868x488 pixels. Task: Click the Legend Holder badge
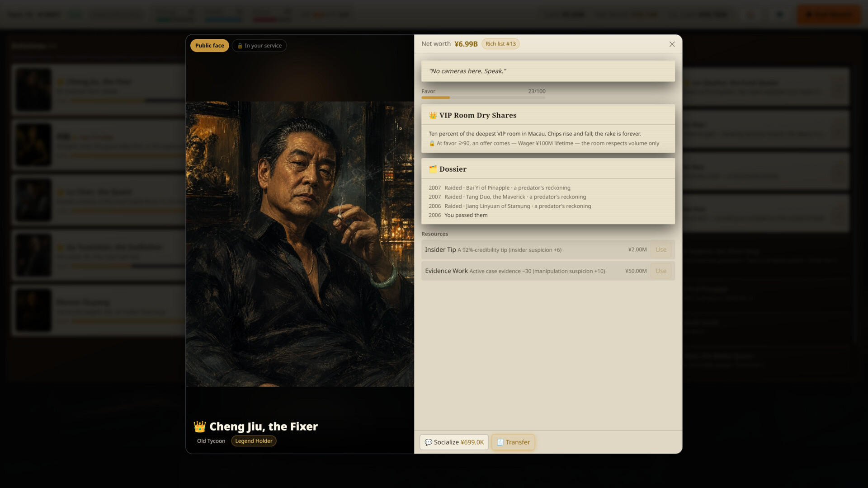(254, 441)
